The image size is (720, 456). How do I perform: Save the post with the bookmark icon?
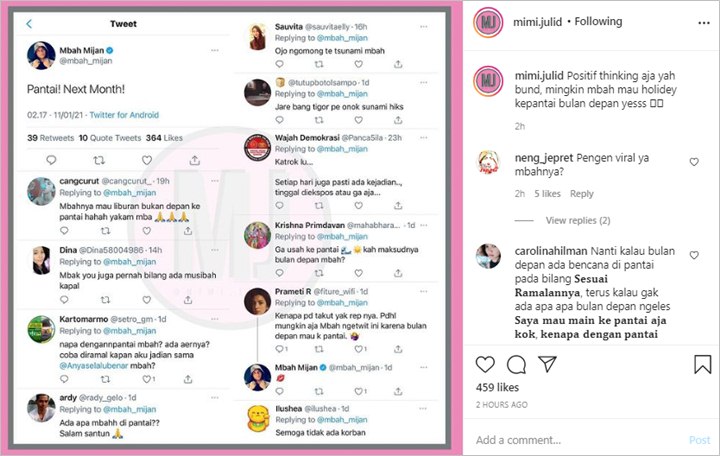[x=703, y=364]
